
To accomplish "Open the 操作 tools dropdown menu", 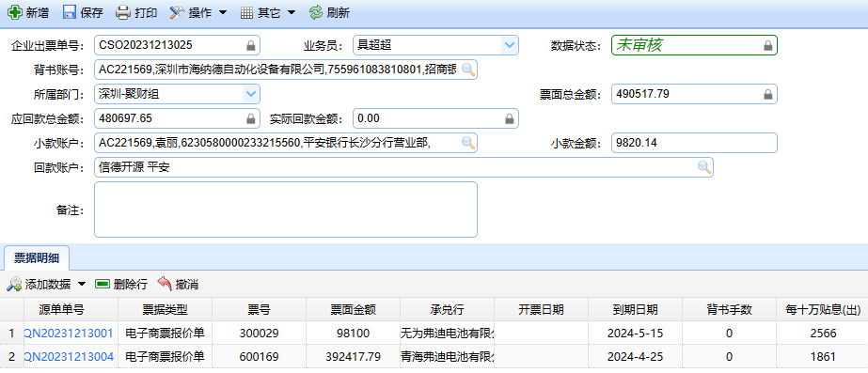I will pyautogui.click(x=198, y=13).
